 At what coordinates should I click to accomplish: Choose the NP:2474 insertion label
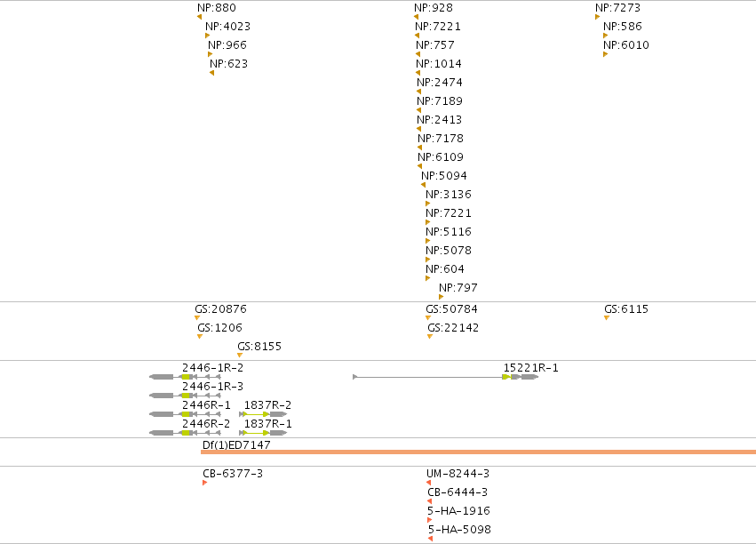[x=439, y=83]
